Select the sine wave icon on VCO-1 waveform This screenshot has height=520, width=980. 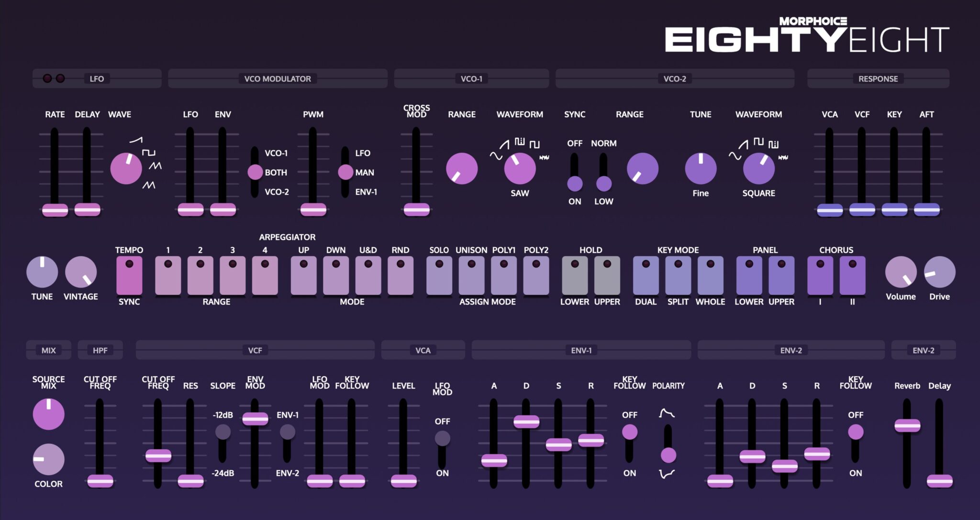click(x=496, y=156)
